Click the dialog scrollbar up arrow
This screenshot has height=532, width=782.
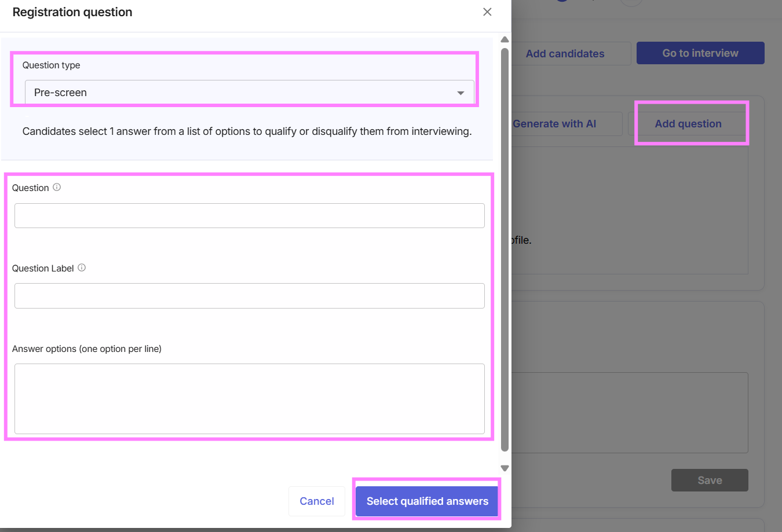[505, 40]
